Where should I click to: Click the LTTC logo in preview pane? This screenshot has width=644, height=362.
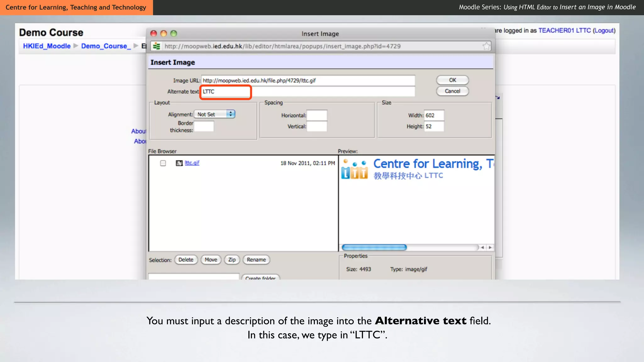(354, 170)
